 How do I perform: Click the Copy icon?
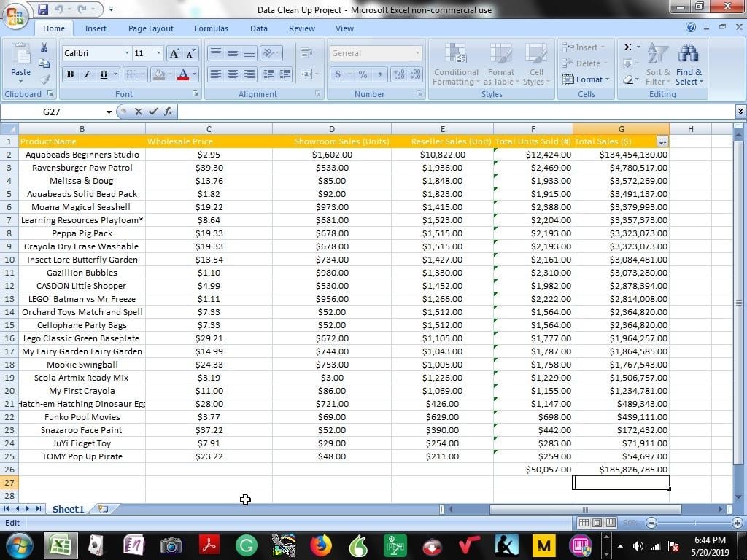(44, 63)
